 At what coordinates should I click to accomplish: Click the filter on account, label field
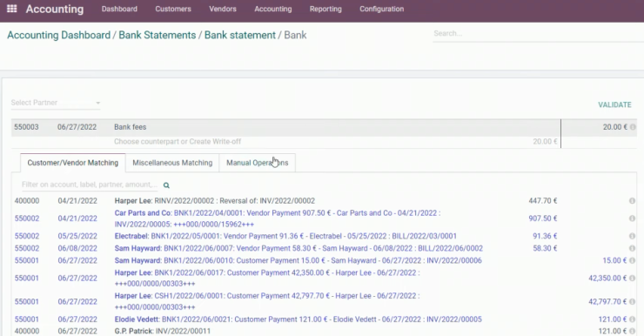tap(89, 185)
